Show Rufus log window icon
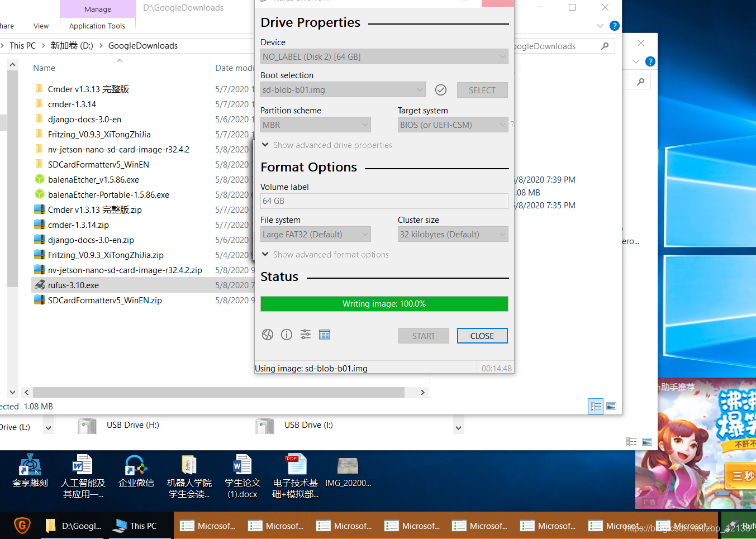The width and height of the screenshot is (756, 539). tap(325, 335)
